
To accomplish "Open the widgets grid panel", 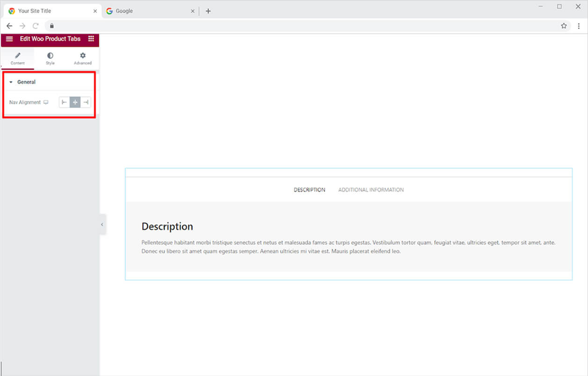I will [x=91, y=39].
